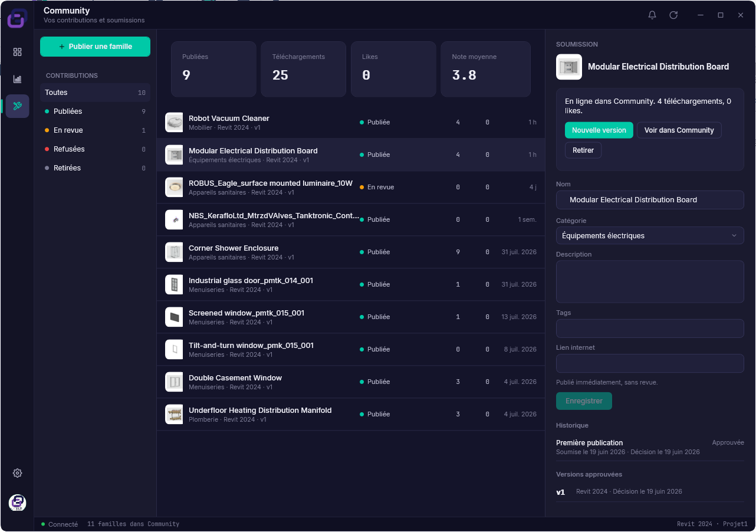
Task: Open the notifications bell
Action: coord(652,15)
